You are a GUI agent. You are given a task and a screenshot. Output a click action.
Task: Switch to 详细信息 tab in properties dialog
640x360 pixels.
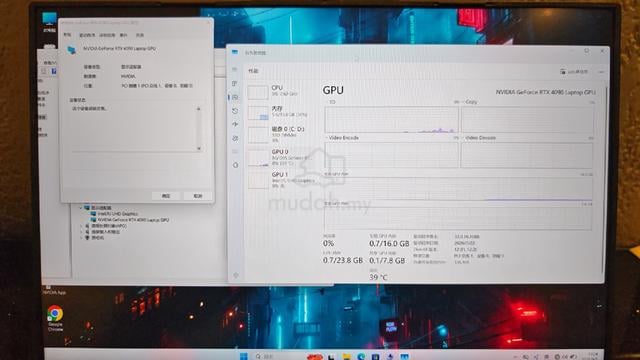107,35
